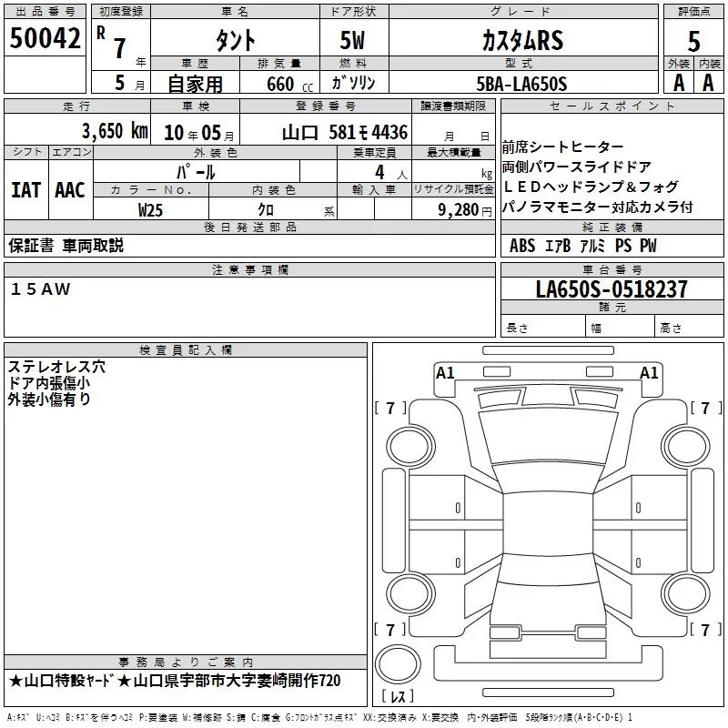Image resolution: width=728 pixels, height=728 pixels.
Task: Click the [レス] label in the diagram
Action: (x=398, y=695)
